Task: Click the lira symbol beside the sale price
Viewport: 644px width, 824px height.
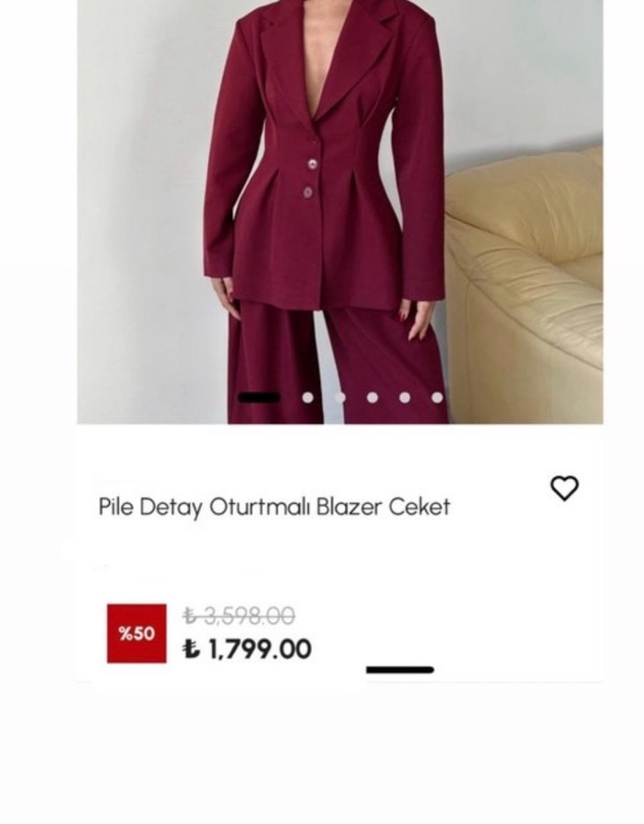Action: tap(191, 650)
